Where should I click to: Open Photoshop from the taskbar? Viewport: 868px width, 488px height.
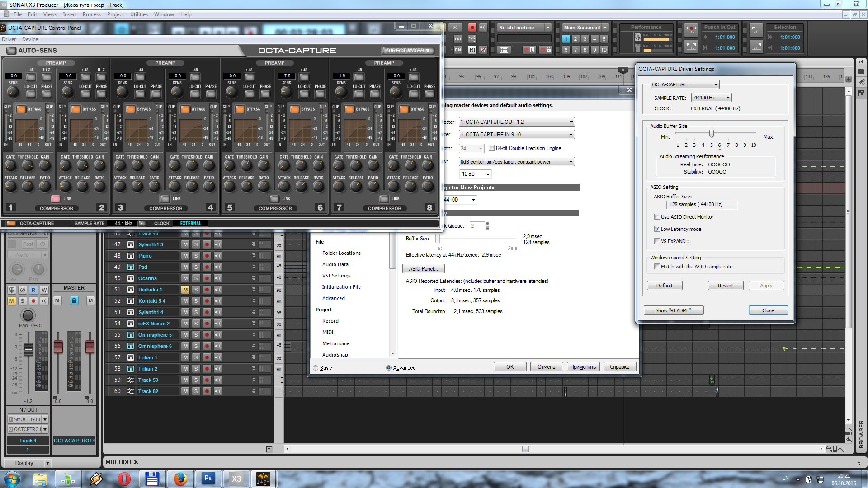tap(208, 479)
